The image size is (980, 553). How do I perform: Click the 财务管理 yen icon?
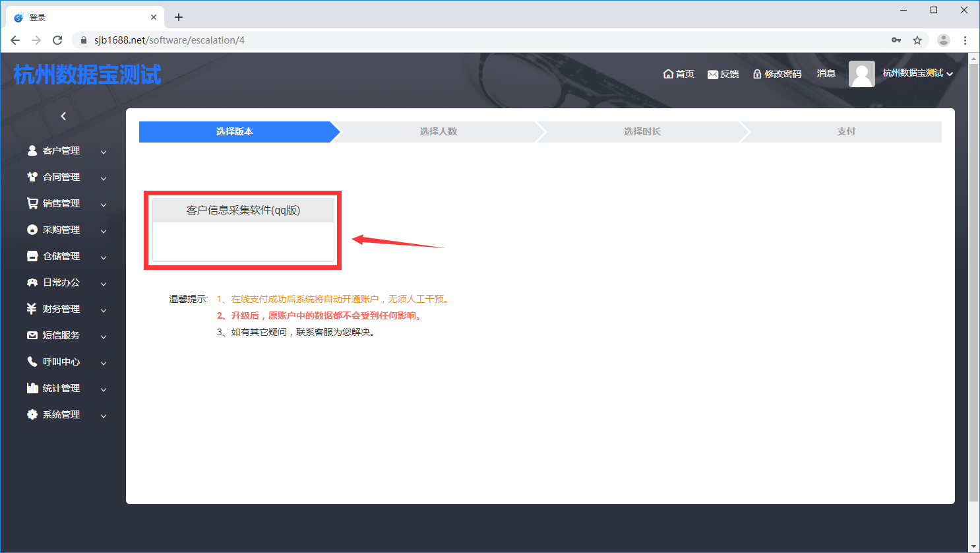[x=32, y=309]
